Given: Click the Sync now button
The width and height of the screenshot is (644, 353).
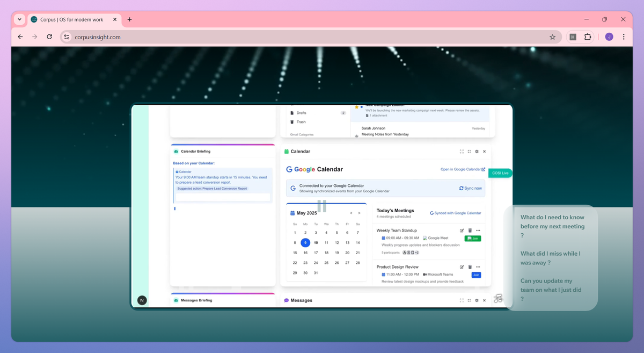Looking at the screenshot, I should (x=471, y=188).
